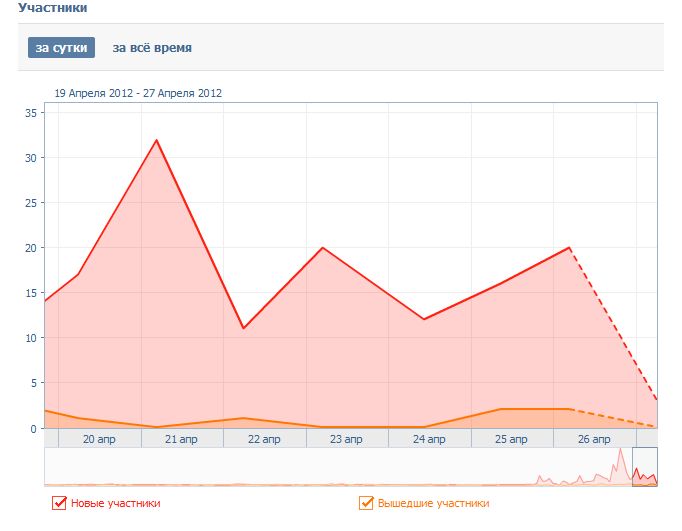Click the '26 апр' date axis label
This screenshot has width=682, height=531.
coord(594,439)
